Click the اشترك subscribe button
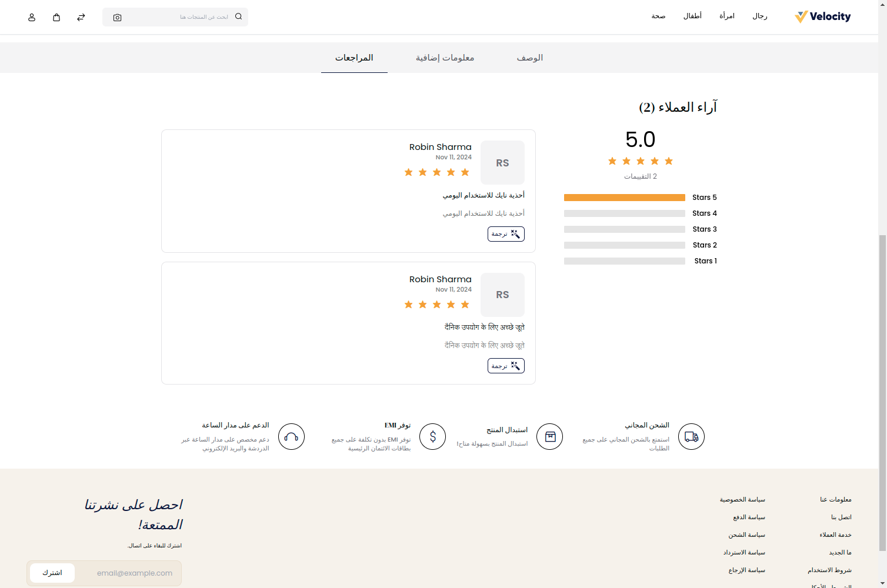Image resolution: width=887 pixels, height=588 pixels. [x=52, y=573]
